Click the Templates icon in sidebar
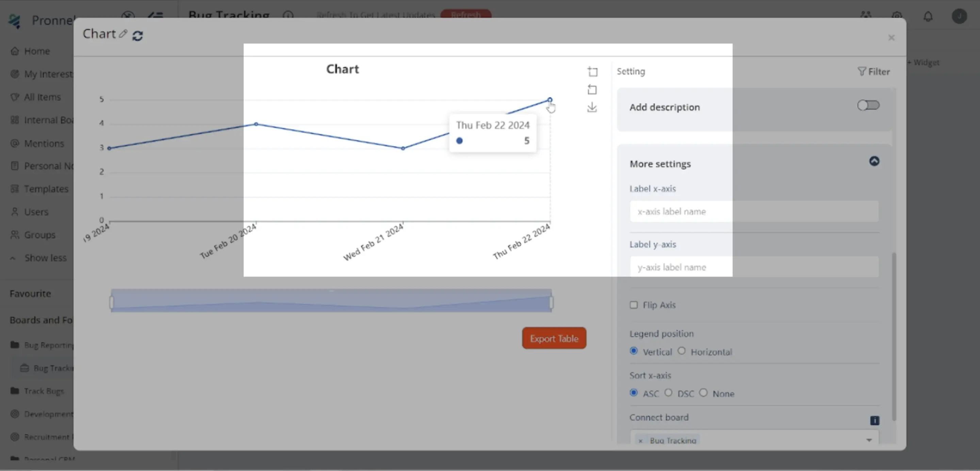 click(15, 189)
